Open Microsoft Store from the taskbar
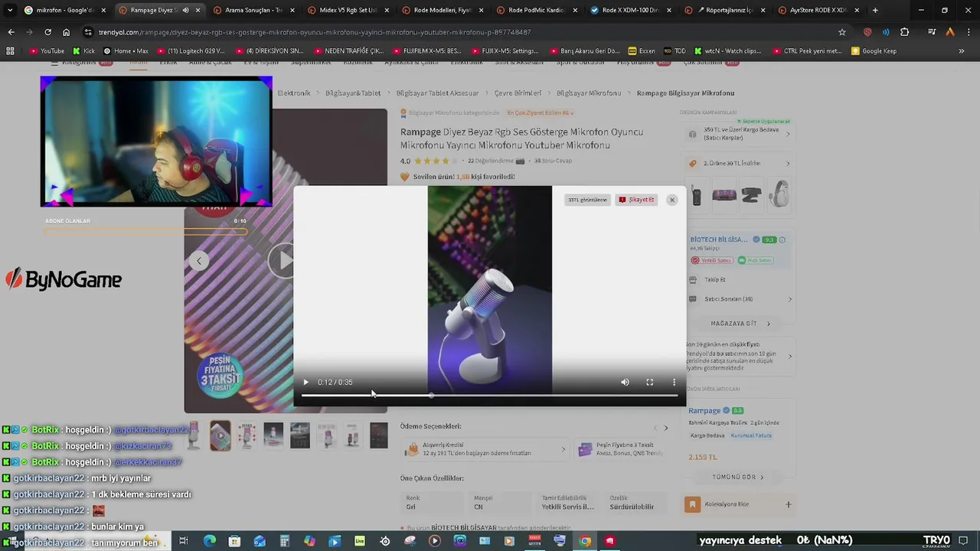Screen dimensions: 980x551 (234, 541)
